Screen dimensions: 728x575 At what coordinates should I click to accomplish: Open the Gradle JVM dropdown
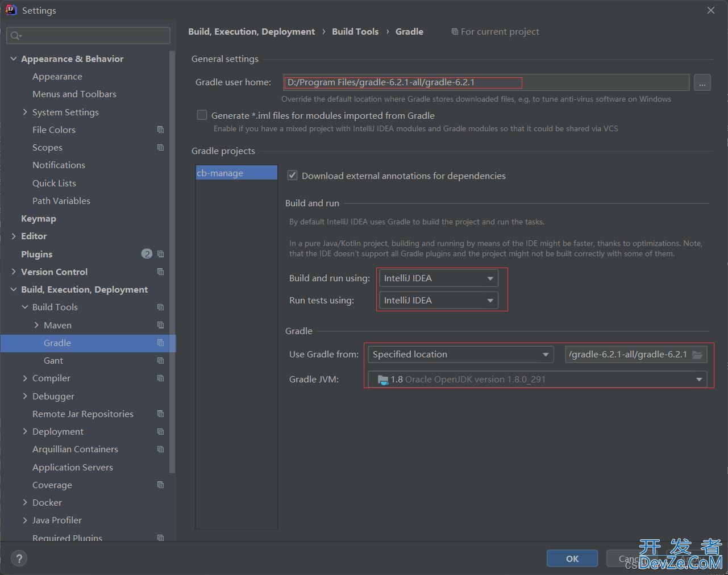click(537, 380)
